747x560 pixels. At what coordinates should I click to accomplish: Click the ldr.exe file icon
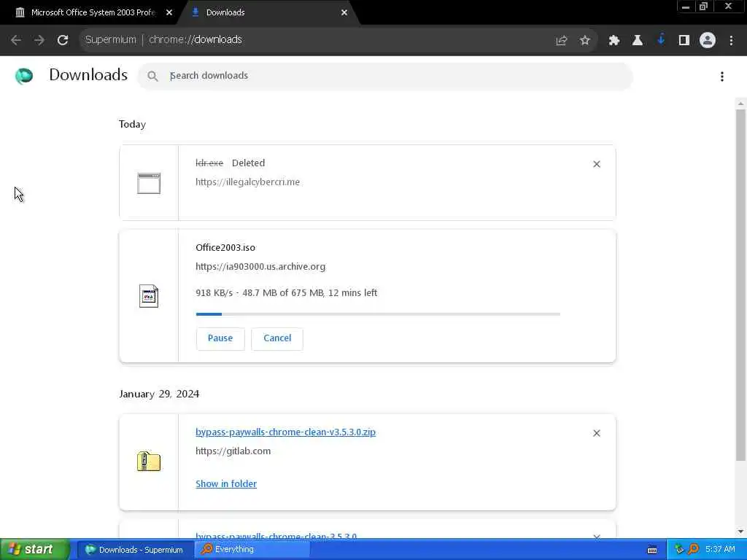tap(149, 183)
